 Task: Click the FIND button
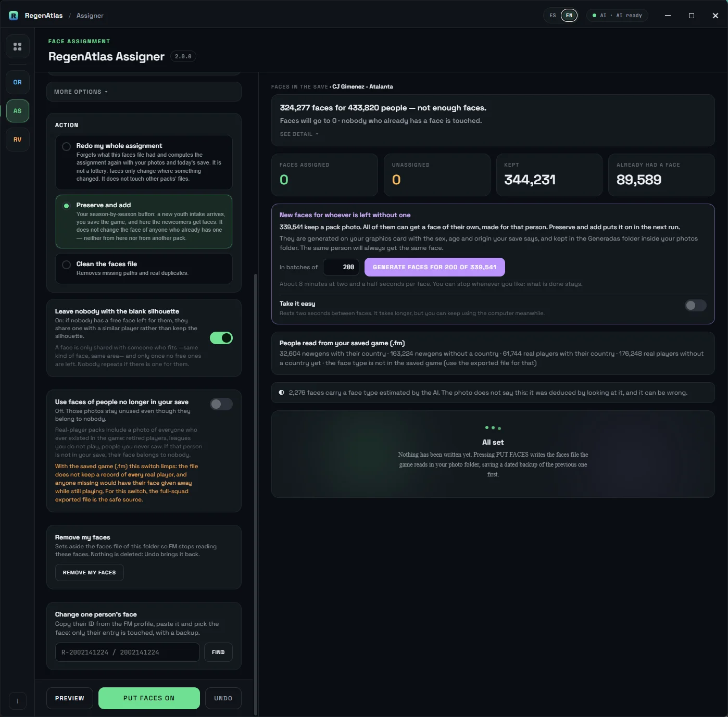pyautogui.click(x=218, y=652)
